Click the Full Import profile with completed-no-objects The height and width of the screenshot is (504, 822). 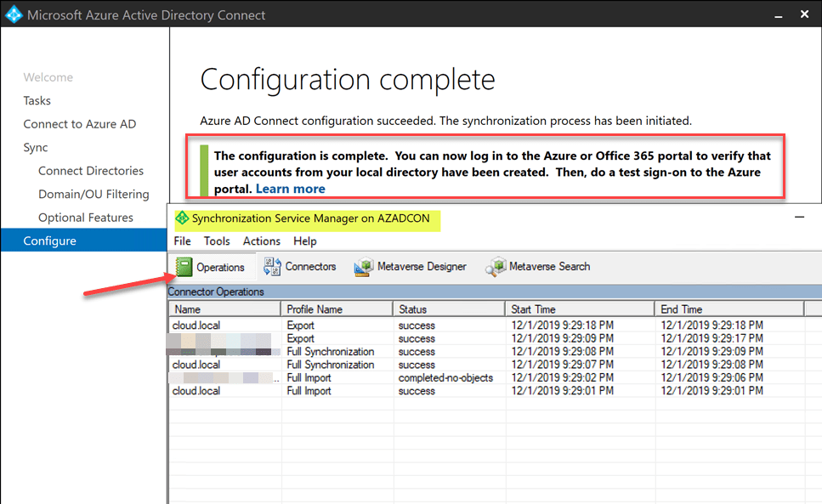click(x=309, y=377)
